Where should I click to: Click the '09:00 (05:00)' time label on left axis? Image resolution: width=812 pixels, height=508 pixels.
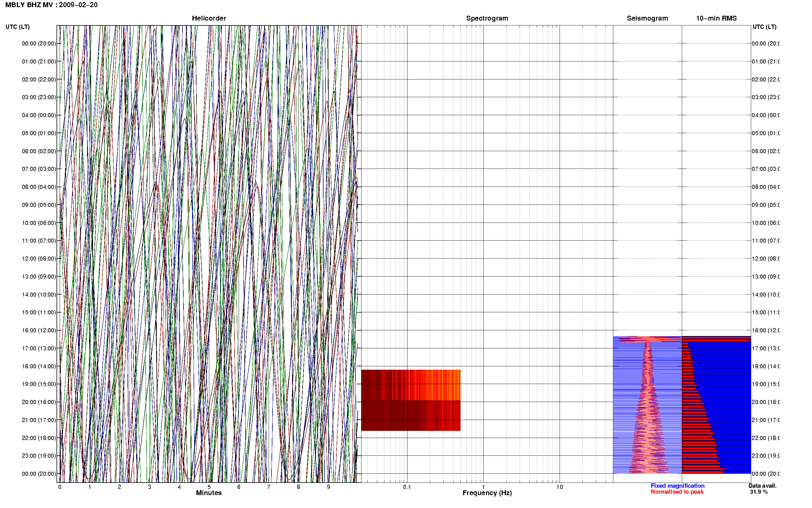coord(39,205)
